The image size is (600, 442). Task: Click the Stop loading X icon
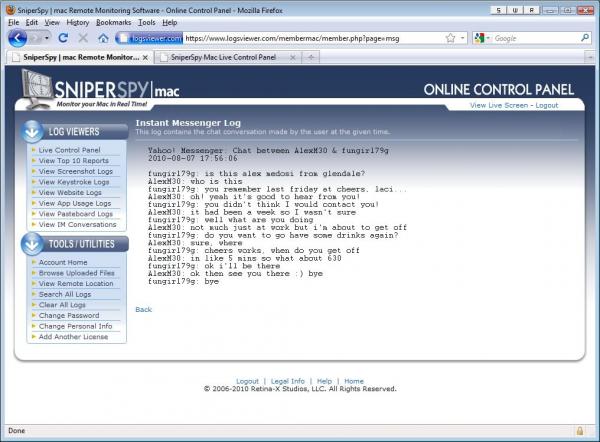(83, 38)
